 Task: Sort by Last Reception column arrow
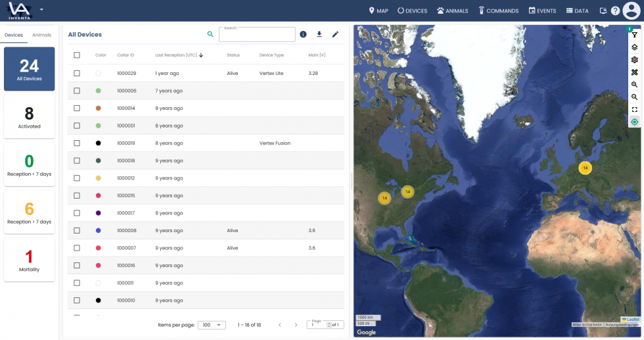click(201, 55)
